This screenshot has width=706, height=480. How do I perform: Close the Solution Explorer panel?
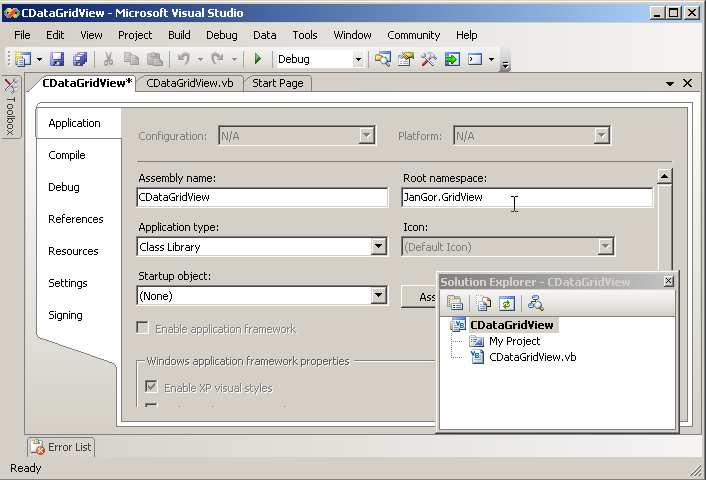point(669,281)
